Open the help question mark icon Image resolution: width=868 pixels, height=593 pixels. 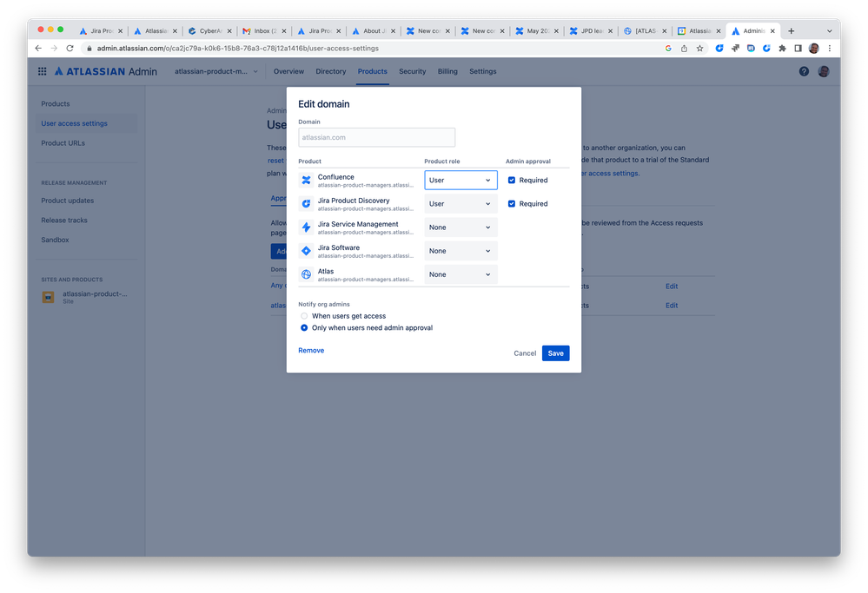point(804,71)
